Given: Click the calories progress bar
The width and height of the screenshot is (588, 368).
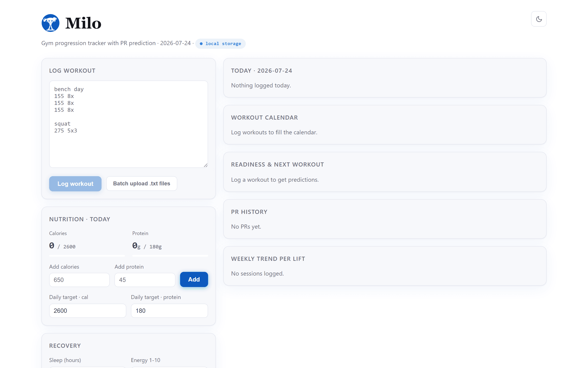Looking at the screenshot, I should 87,256.
